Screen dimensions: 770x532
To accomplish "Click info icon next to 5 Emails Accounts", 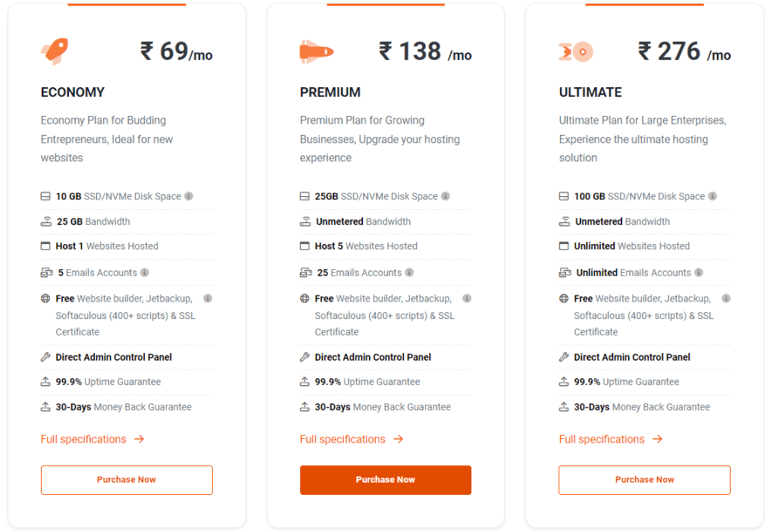I will (144, 272).
